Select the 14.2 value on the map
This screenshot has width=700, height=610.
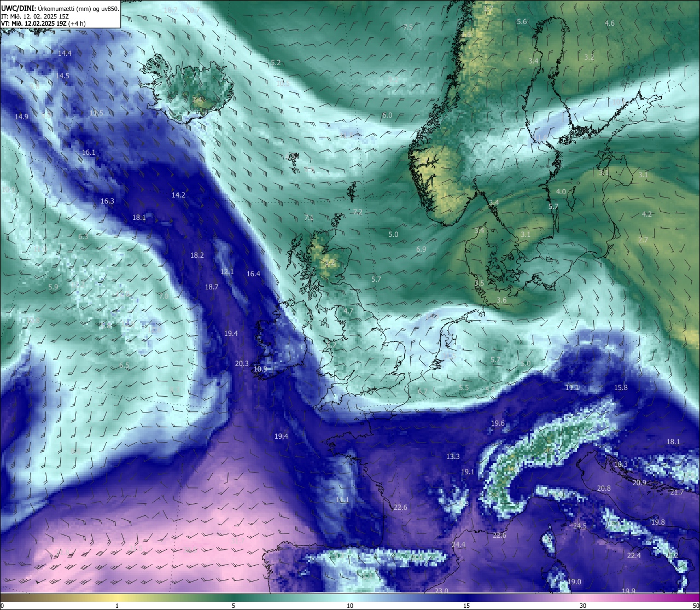(178, 195)
